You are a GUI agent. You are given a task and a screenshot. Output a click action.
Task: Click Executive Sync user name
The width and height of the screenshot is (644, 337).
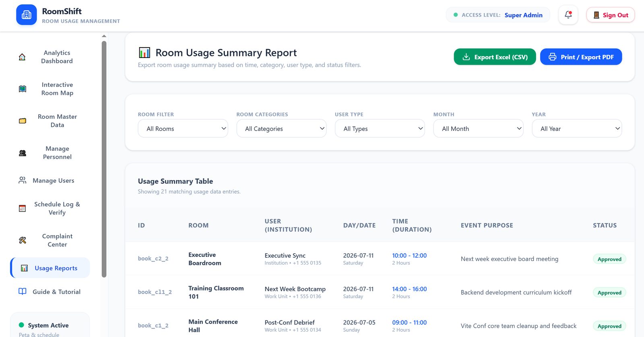pyautogui.click(x=285, y=255)
